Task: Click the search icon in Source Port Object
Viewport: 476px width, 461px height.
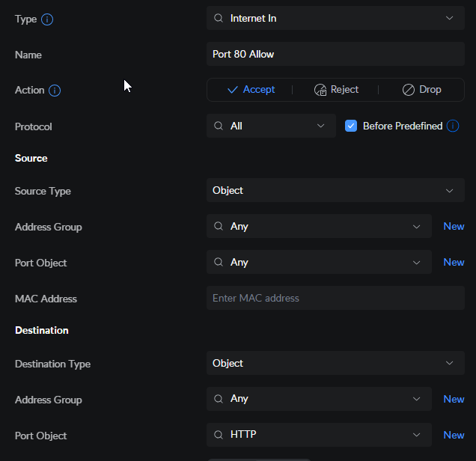Action: pyautogui.click(x=219, y=262)
